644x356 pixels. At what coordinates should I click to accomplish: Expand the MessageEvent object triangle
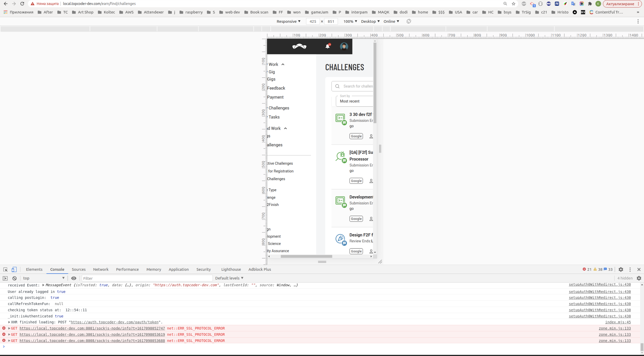43,285
